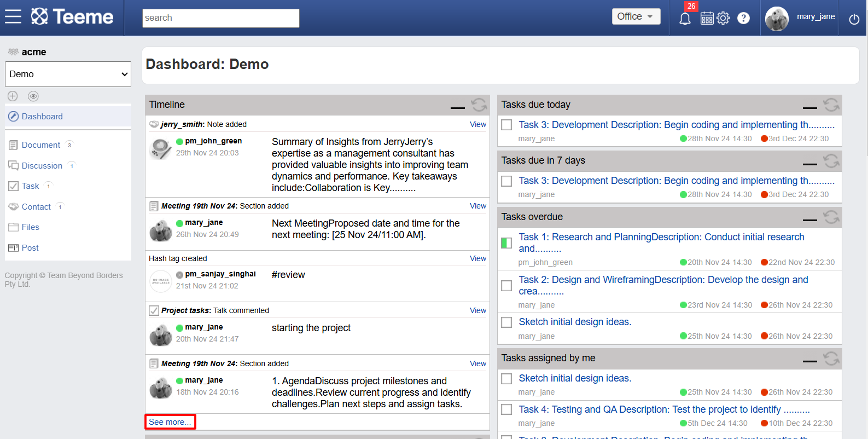Collapse Tasks due in 7 days panel
The width and height of the screenshot is (868, 439).
(810, 163)
